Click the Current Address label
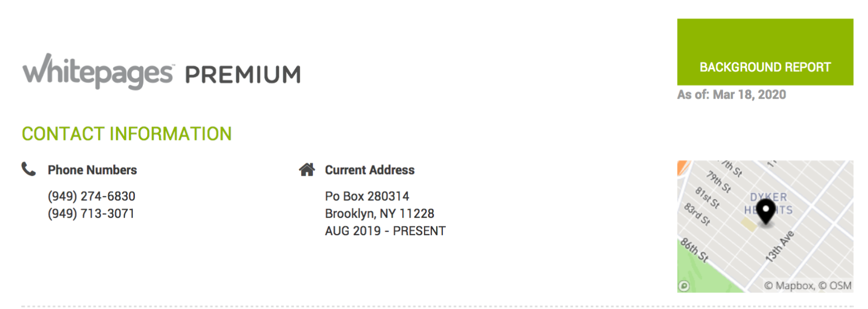This screenshot has height=309, width=868. click(370, 170)
